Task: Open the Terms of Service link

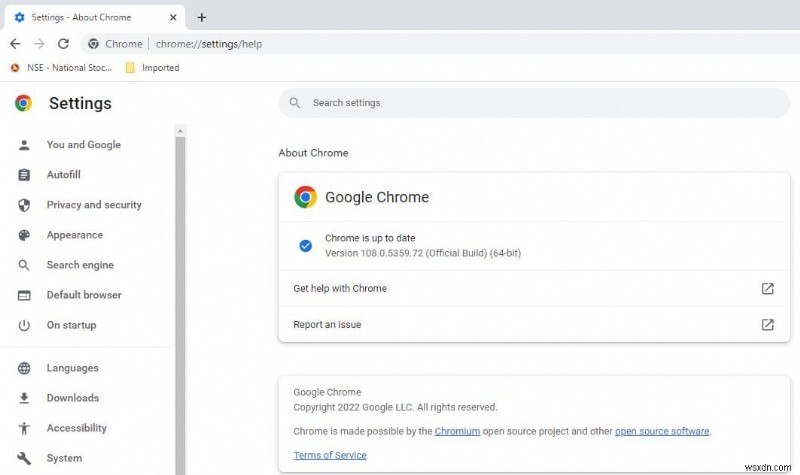Action: coord(330,455)
